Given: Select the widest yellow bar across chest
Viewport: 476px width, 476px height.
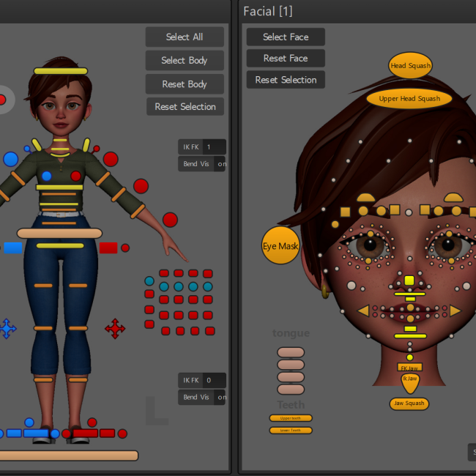Looking at the screenshot, I should coord(59,187).
